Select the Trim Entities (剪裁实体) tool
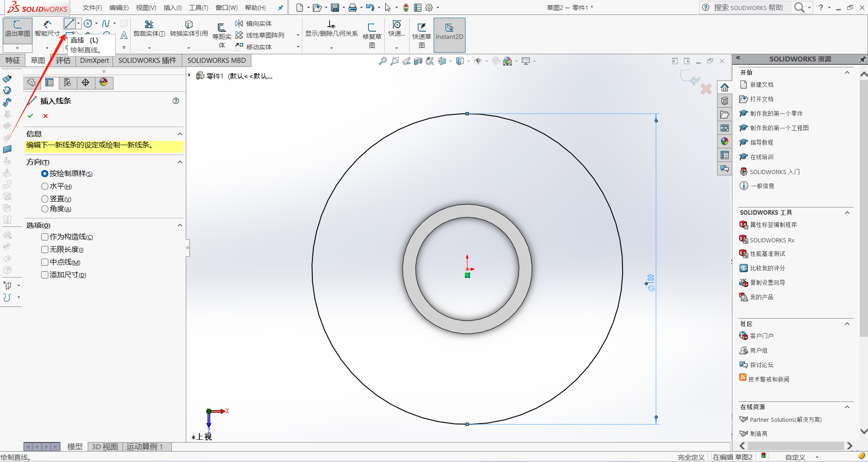 tap(149, 28)
